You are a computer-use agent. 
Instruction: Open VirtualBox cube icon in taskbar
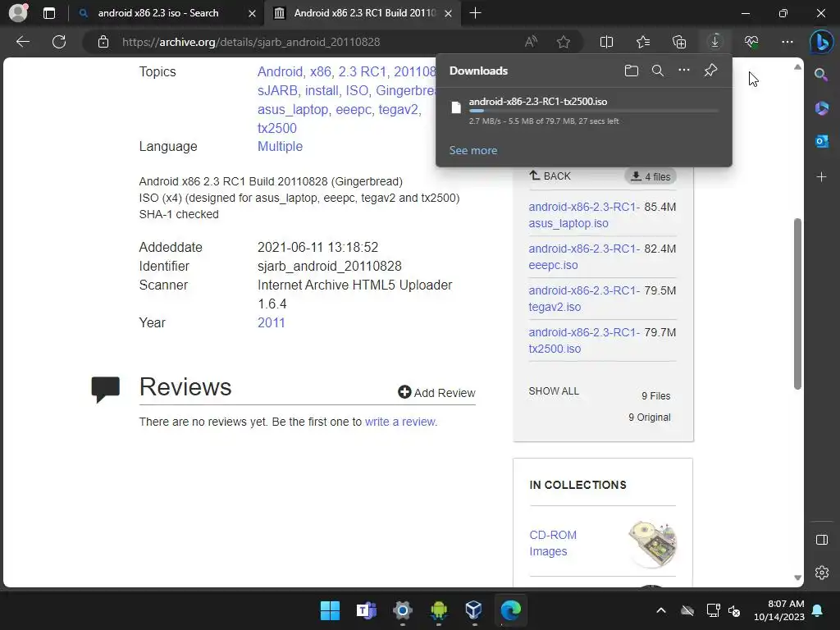474,610
